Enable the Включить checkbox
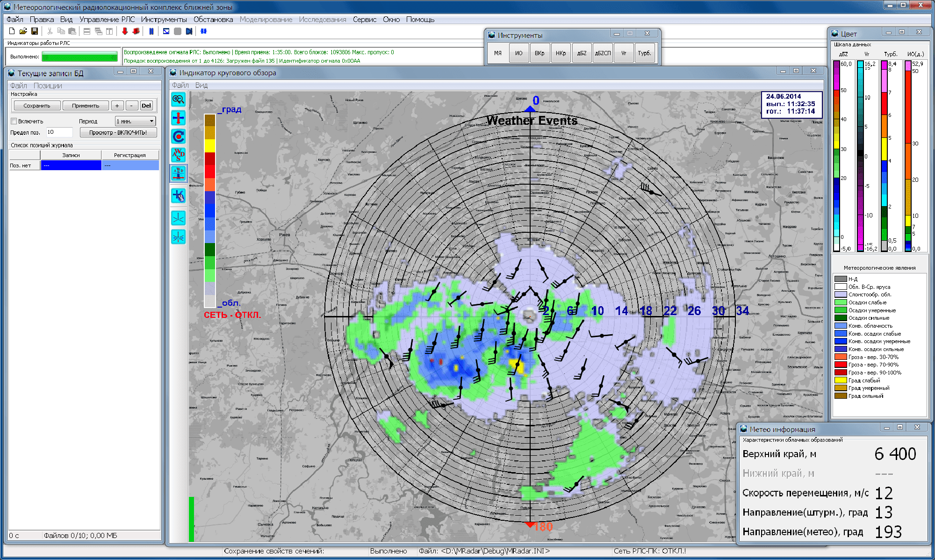The width and height of the screenshot is (935, 560). (14, 121)
